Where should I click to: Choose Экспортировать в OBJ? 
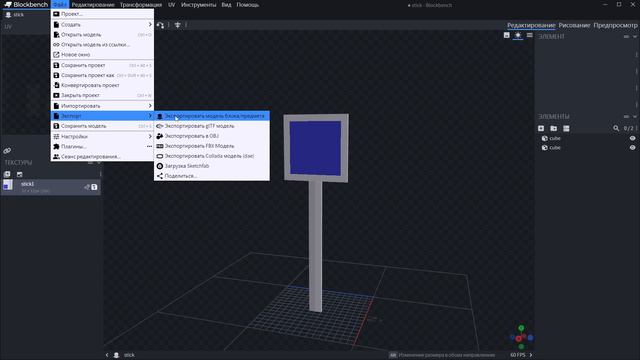212,136
